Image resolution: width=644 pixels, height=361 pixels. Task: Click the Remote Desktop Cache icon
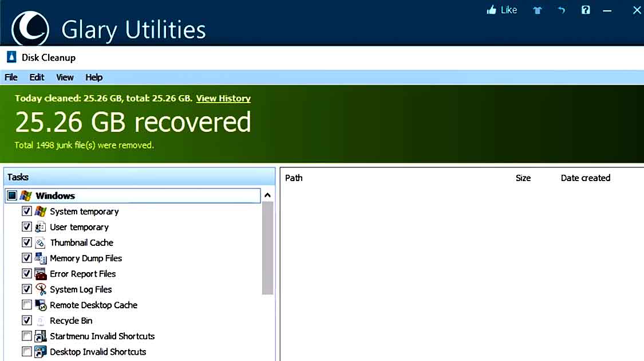[40, 305]
